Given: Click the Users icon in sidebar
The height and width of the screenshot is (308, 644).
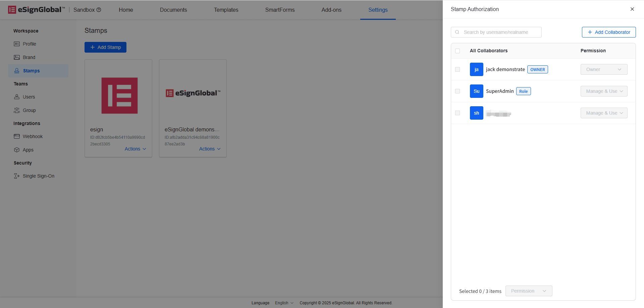Looking at the screenshot, I should coord(17,97).
